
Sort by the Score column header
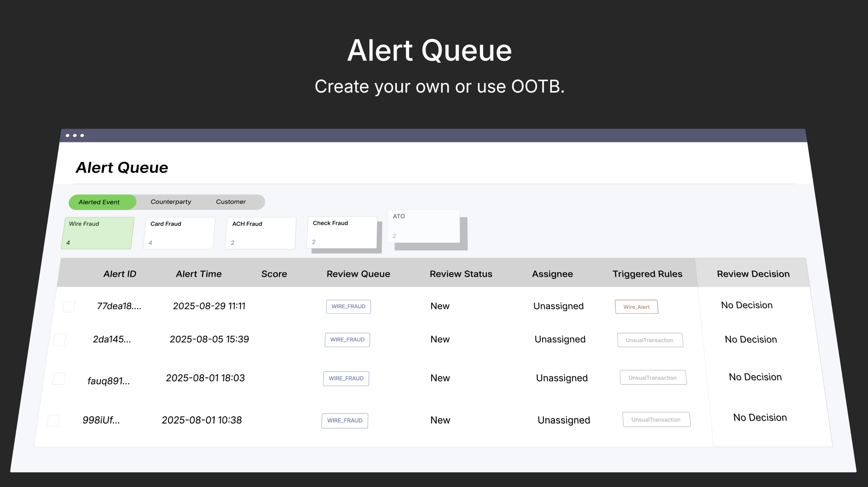[x=274, y=274]
